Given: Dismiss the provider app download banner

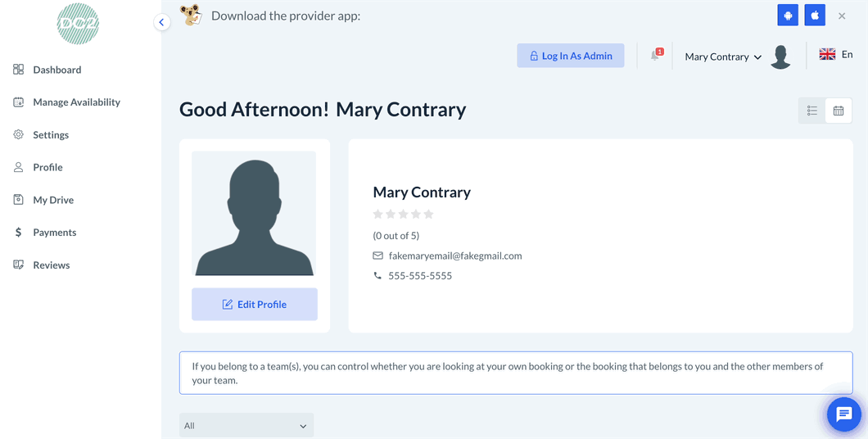Looking at the screenshot, I should [842, 16].
